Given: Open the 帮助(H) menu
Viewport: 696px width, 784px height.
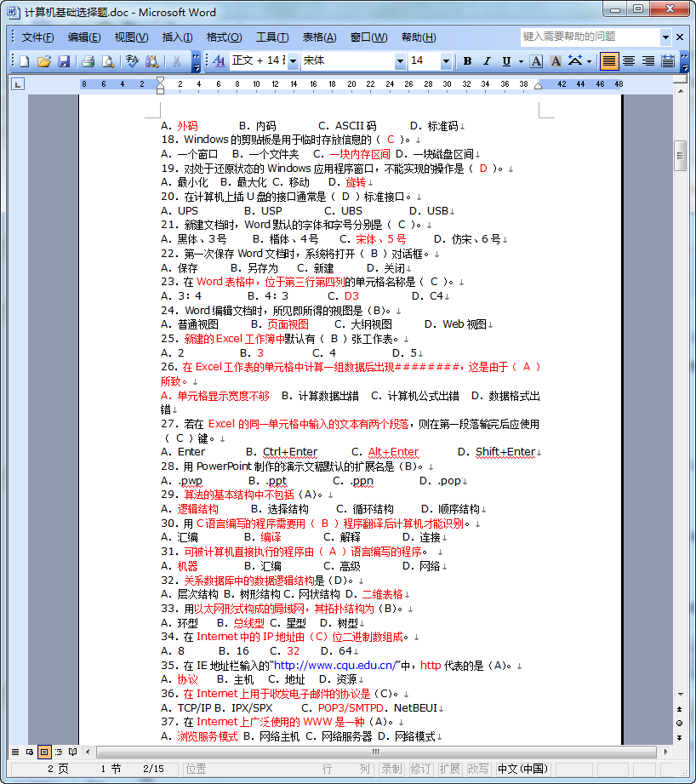Looking at the screenshot, I should [419, 37].
